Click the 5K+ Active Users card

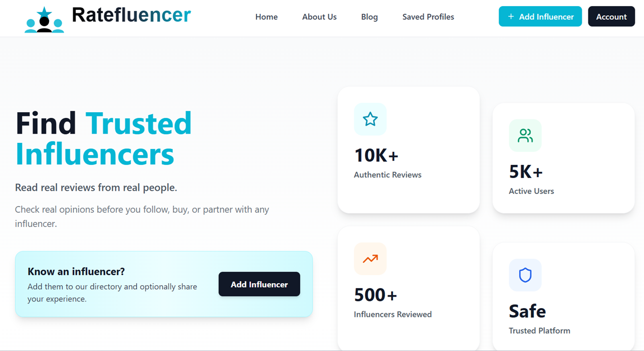tap(563, 158)
